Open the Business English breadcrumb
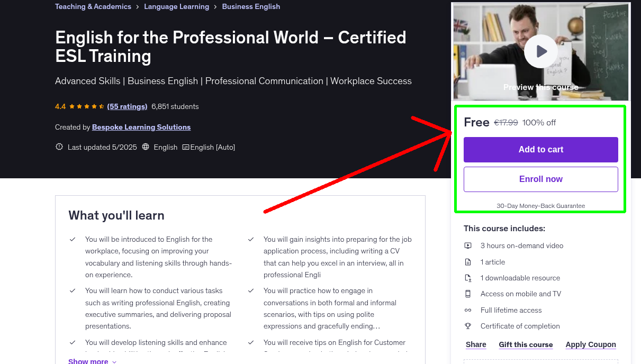This screenshot has height=364, width=641. pos(251,6)
